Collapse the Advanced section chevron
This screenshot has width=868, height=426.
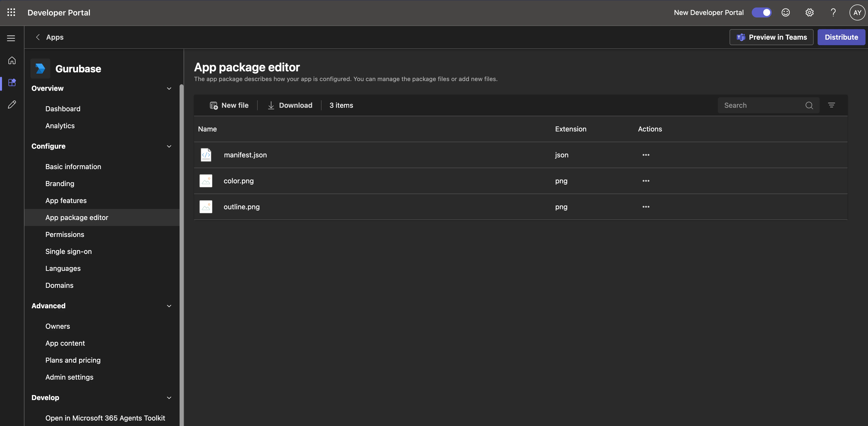point(169,306)
